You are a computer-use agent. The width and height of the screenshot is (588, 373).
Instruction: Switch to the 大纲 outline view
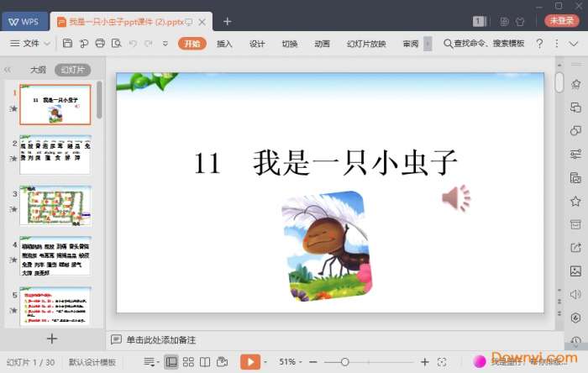tap(38, 70)
